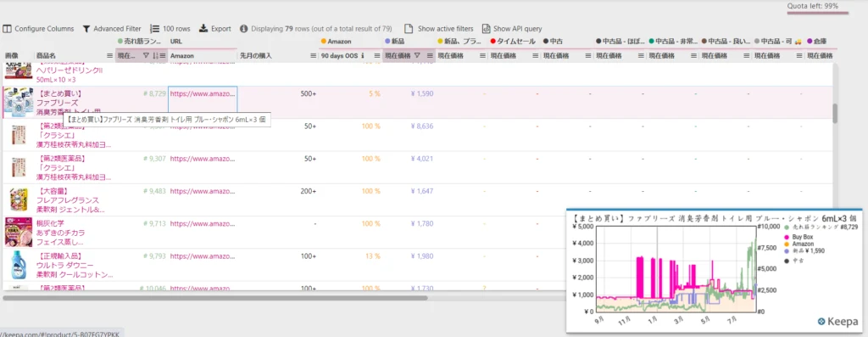Click the 桐灰化学 あずきのチカラ product thumbnail
The height and width of the screenshot is (337, 868).
(19, 233)
